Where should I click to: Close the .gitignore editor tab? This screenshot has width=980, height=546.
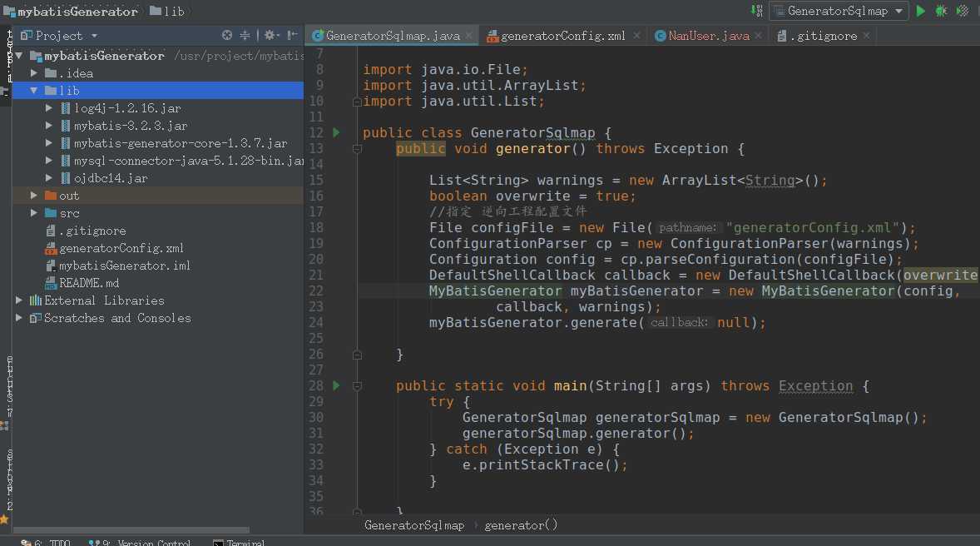[866, 37]
